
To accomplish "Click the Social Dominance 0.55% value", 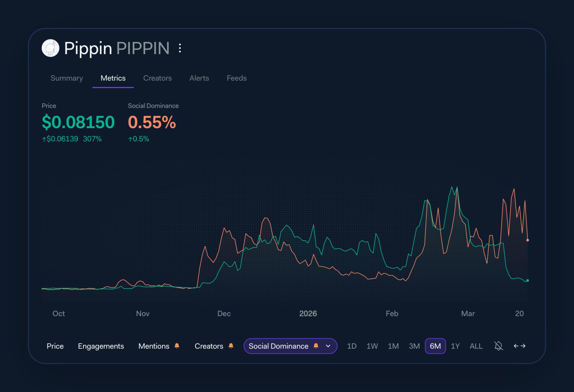I will pyautogui.click(x=152, y=122).
